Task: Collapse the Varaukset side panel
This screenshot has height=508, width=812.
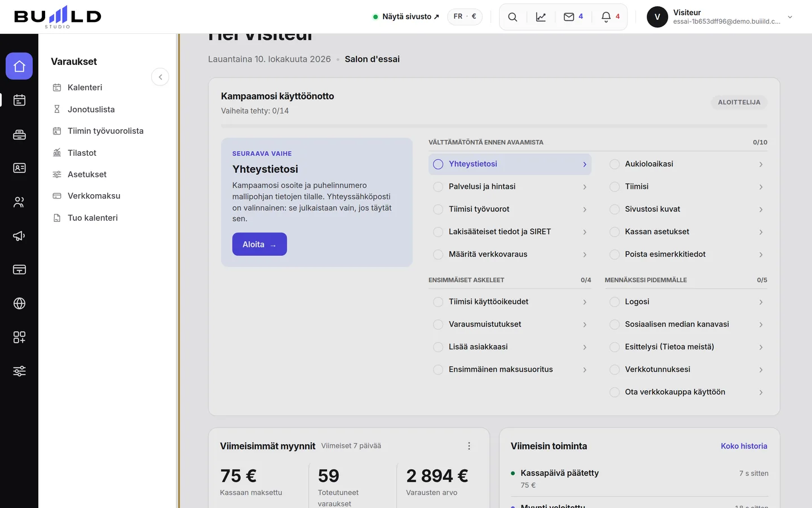Action: (x=160, y=77)
